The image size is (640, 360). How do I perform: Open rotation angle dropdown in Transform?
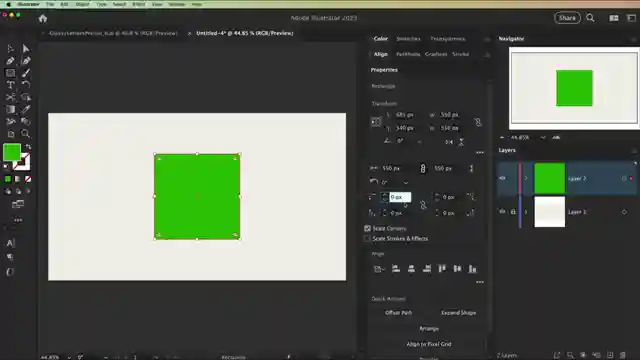coord(419,141)
